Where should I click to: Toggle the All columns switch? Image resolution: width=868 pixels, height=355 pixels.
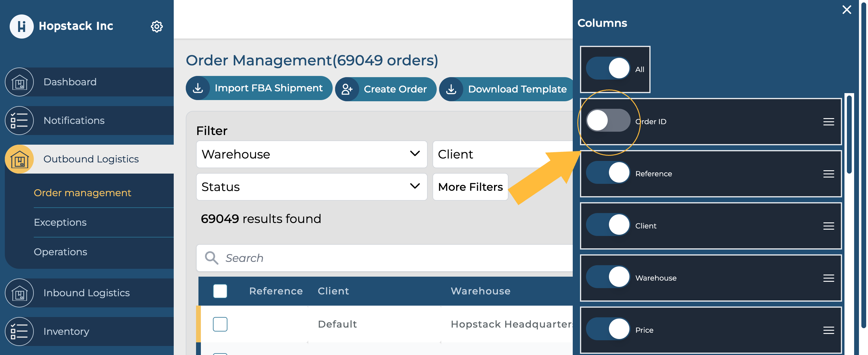click(607, 68)
